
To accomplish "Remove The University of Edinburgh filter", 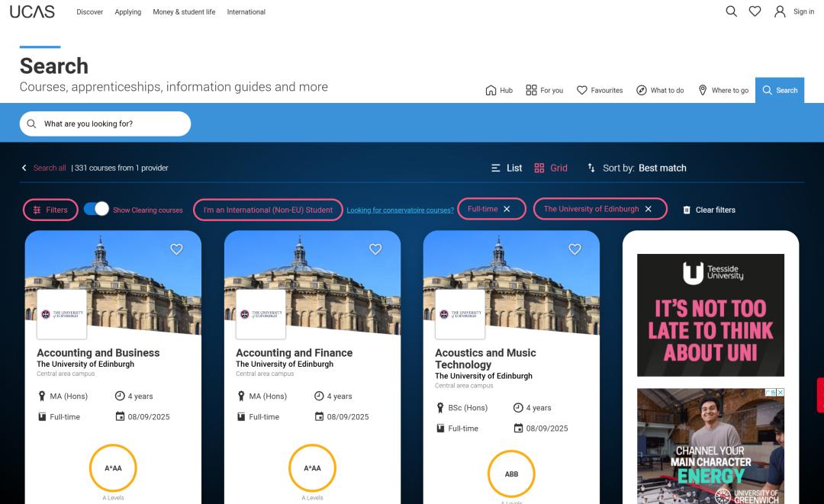I will point(649,209).
